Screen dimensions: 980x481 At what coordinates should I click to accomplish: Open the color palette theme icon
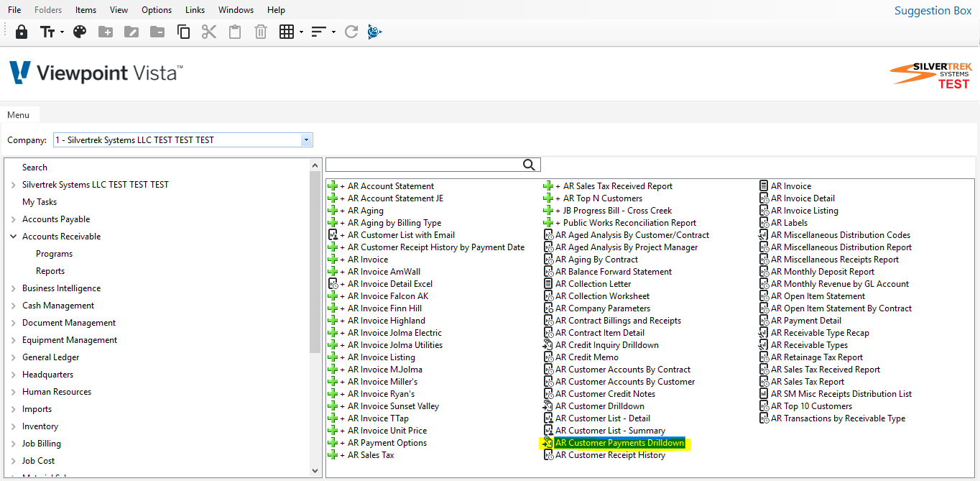coord(80,32)
